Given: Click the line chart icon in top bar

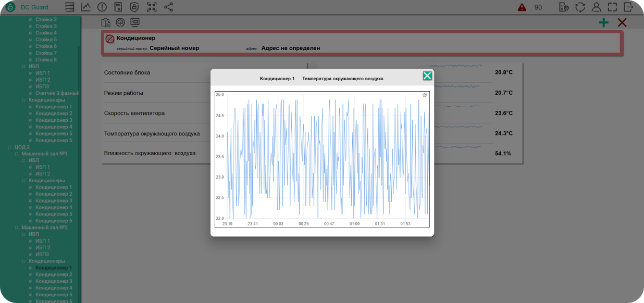Looking at the screenshot, I should point(86,7).
